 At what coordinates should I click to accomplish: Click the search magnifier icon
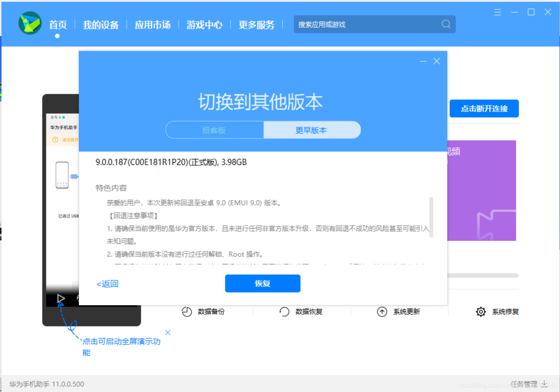pyautogui.click(x=446, y=24)
